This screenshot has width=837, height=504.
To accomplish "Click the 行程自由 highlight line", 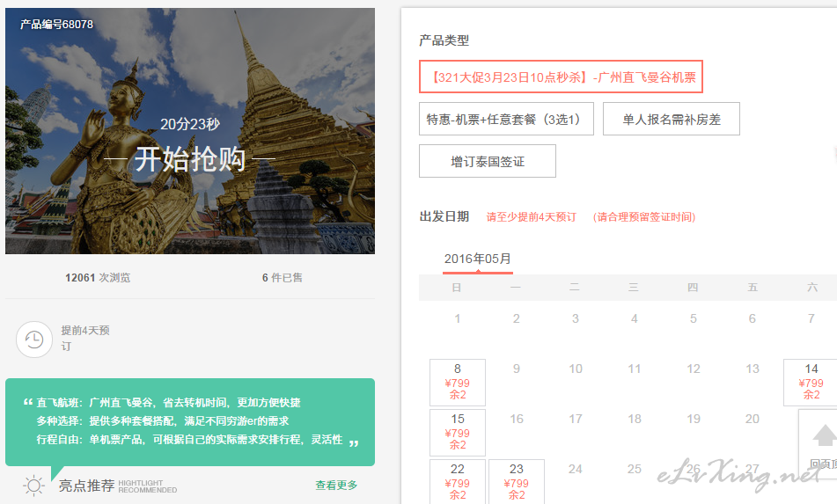I will point(189,440).
